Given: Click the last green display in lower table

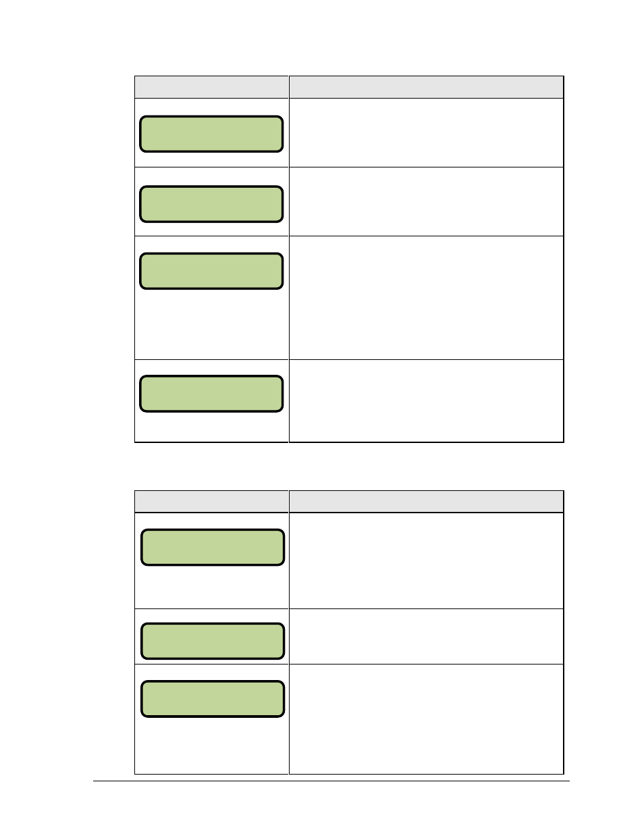Looking at the screenshot, I should point(213,699).
